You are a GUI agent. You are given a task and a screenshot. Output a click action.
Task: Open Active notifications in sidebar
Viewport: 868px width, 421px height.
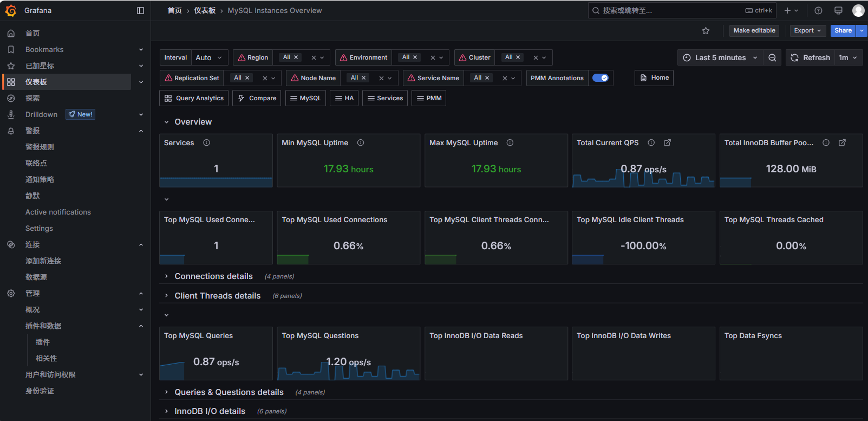tap(58, 212)
